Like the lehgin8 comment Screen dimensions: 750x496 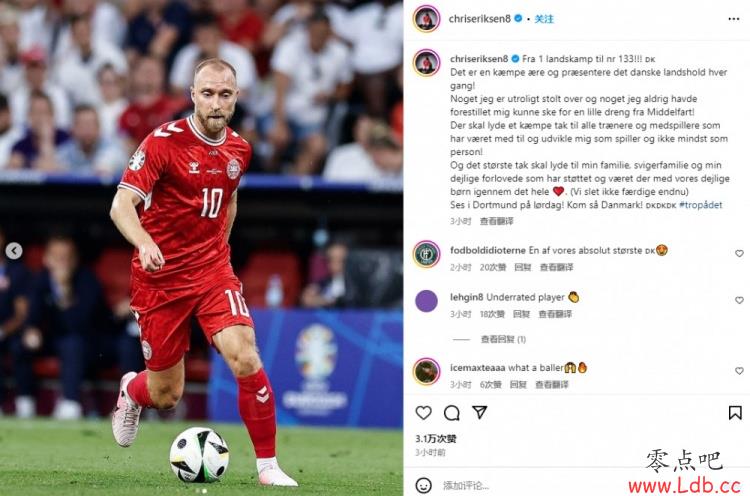(x=739, y=300)
